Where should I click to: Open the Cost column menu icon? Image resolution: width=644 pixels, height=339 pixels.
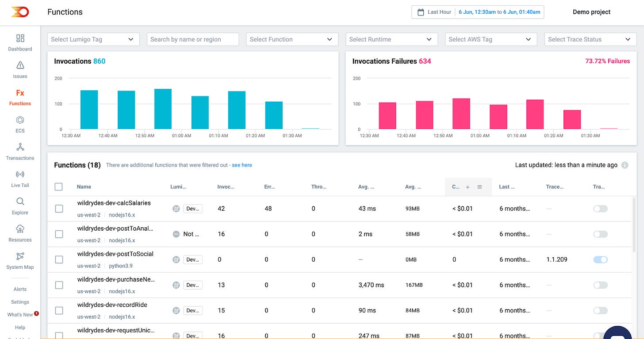click(479, 187)
